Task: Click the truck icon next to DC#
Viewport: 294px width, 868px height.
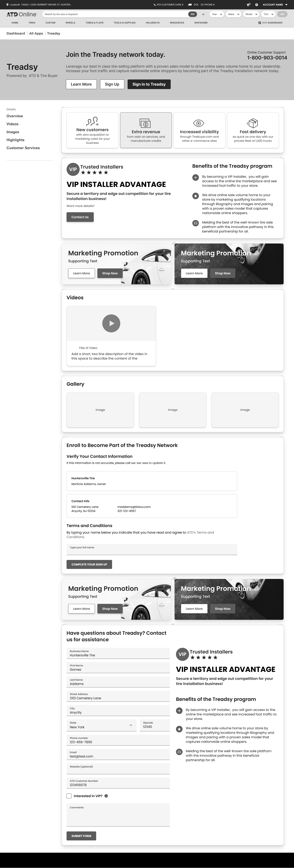Action: tap(190, 5)
